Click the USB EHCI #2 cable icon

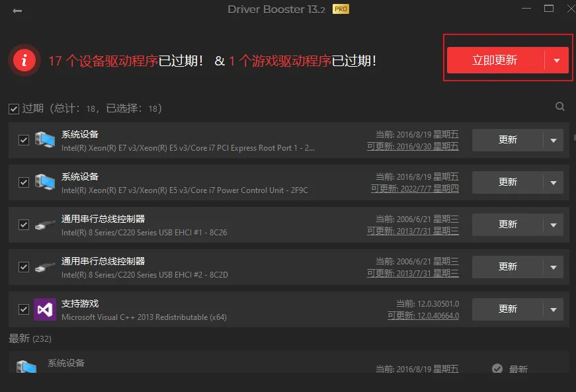point(45,267)
